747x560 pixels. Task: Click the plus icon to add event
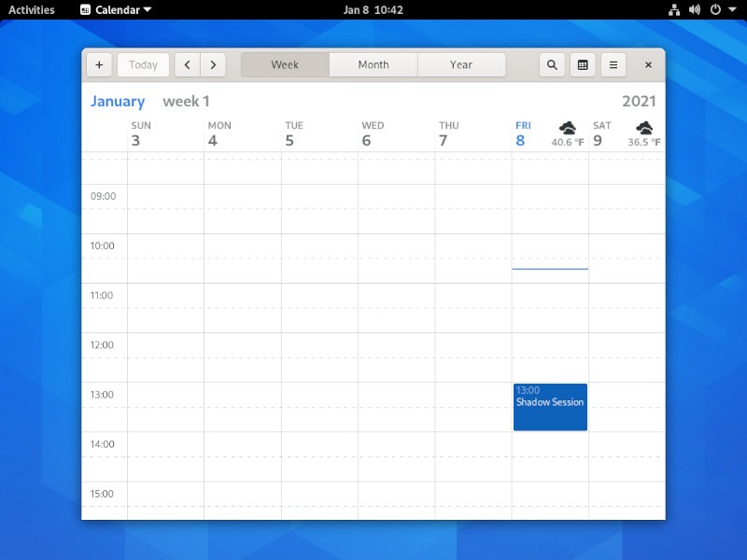click(99, 64)
